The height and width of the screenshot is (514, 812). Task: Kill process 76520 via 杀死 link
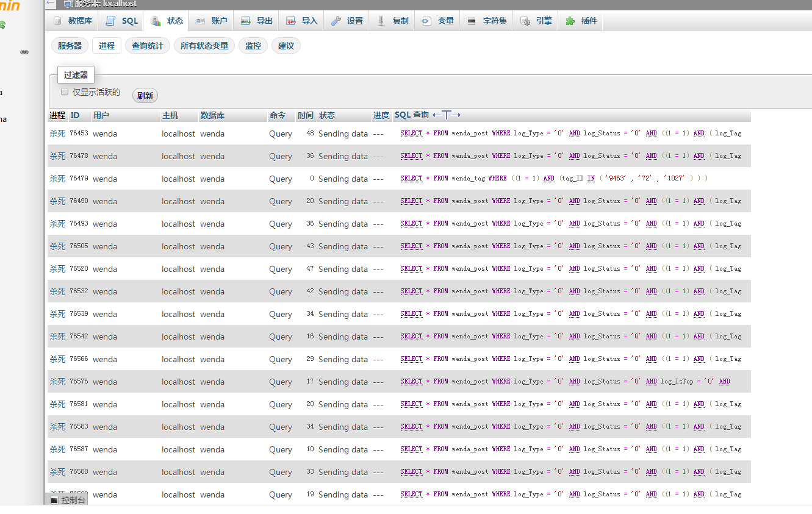57,269
